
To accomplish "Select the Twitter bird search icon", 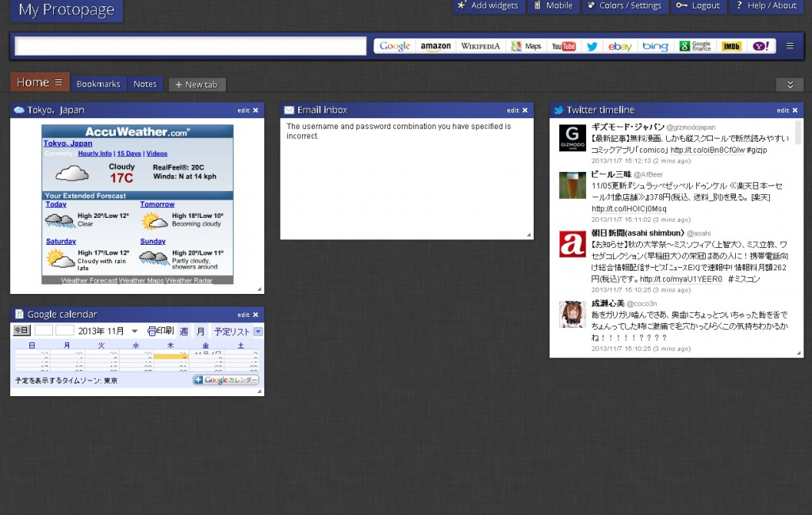I will tap(592, 47).
